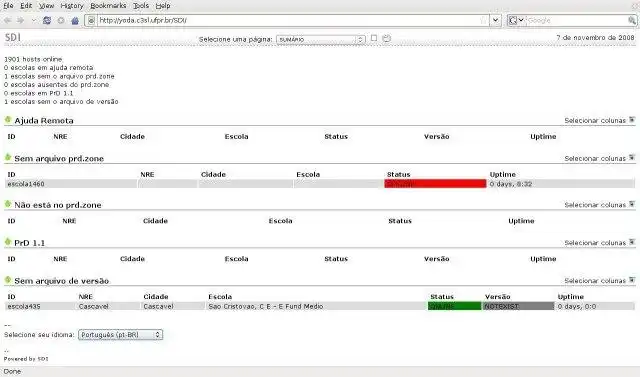Click 'Selecionar colunas' for Sem arquivo prd.zone
Screen dimensions: 640x377
click(595, 159)
